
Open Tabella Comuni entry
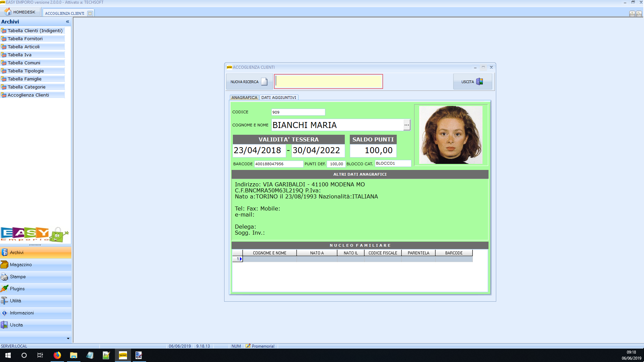pyautogui.click(x=33, y=63)
